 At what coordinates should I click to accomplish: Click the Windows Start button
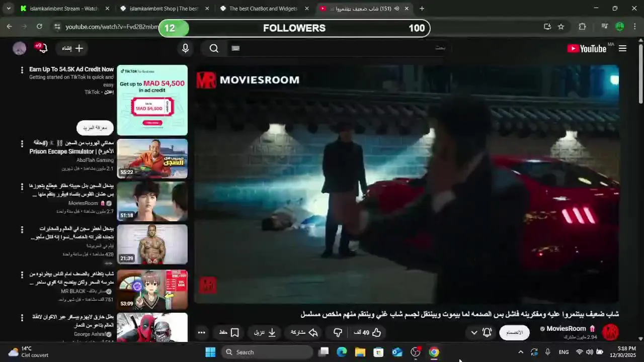coord(210,352)
